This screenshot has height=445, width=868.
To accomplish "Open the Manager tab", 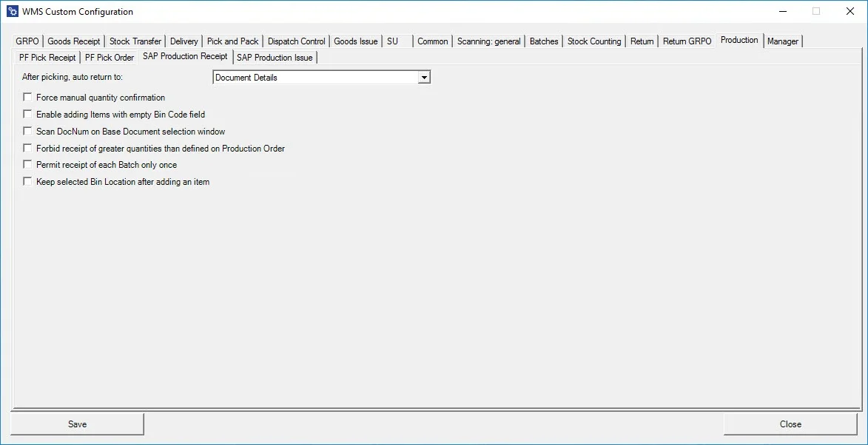I will (x=782, y=41).
